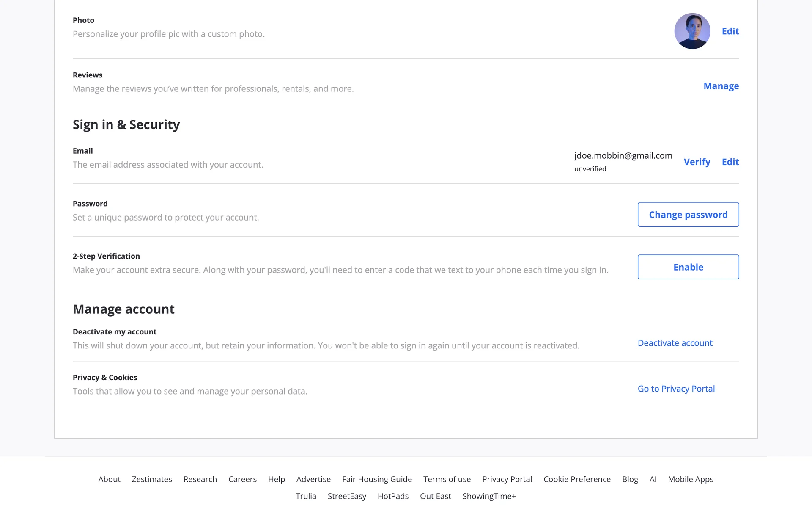812x508 pixels.
Task: Enable 2-Step Verification
Action: [688, 267]
